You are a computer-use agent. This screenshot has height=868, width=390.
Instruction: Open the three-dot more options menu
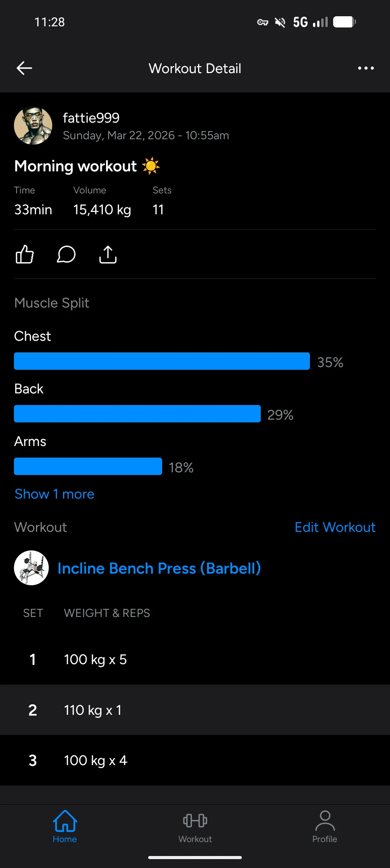366,68
